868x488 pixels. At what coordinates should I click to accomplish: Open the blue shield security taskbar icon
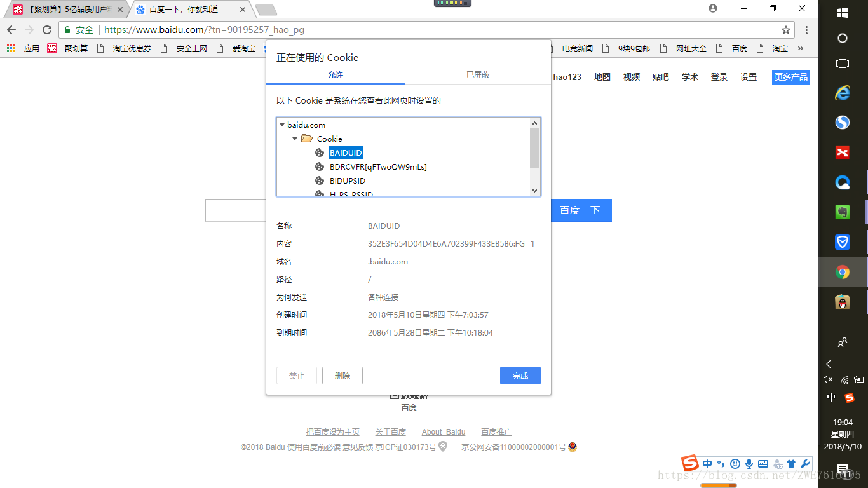point(843,242)
